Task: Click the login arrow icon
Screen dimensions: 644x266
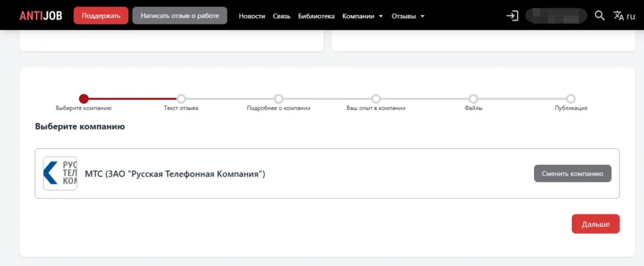Action: [x=512, y=16]
